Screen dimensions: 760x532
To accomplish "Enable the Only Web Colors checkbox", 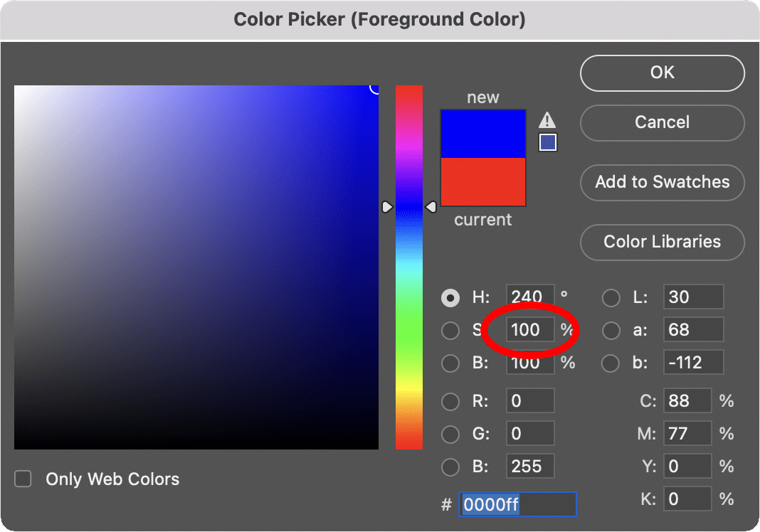I will [x=22, y=479].
